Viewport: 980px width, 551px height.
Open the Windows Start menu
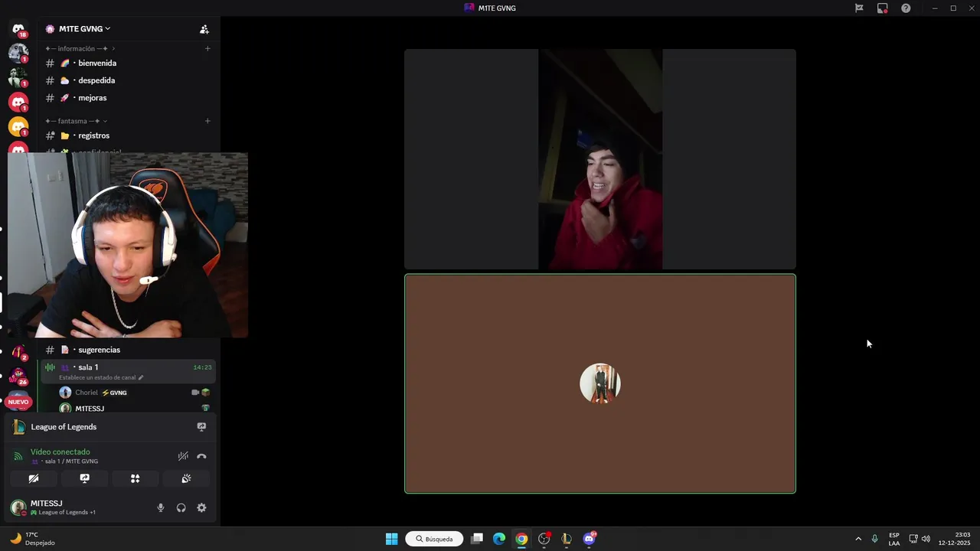(x=391, y=539)
